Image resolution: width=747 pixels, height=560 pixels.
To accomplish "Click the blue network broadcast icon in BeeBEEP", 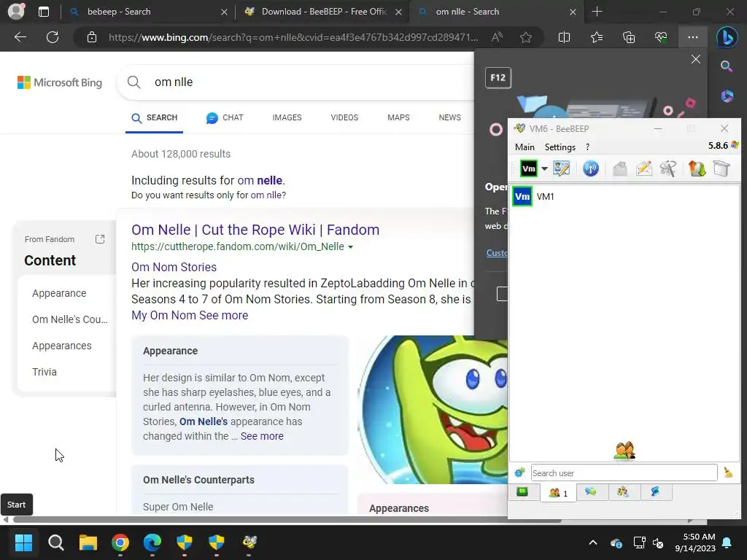I will [591, 168].
